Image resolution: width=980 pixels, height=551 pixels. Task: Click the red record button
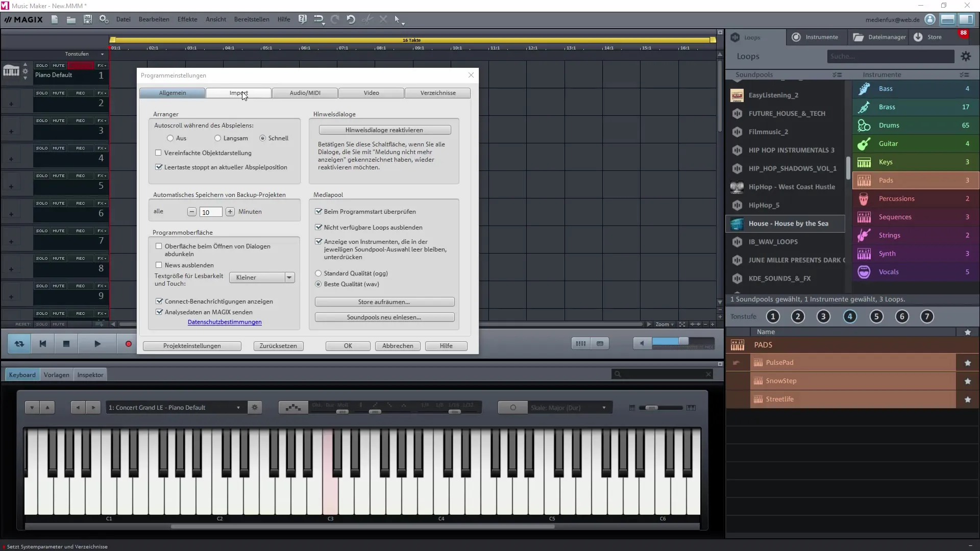click(129, 344)
